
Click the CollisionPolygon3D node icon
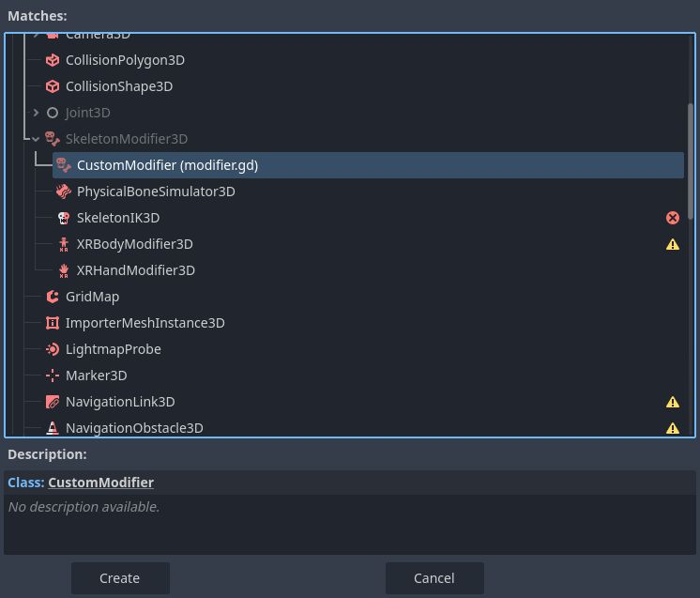[53, 60]
